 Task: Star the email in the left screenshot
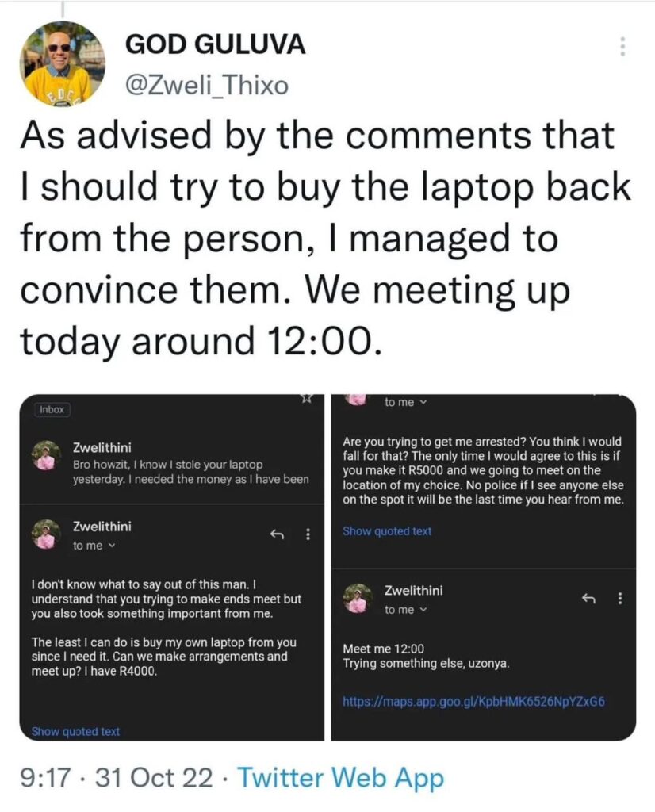click(x=307, y=398)
